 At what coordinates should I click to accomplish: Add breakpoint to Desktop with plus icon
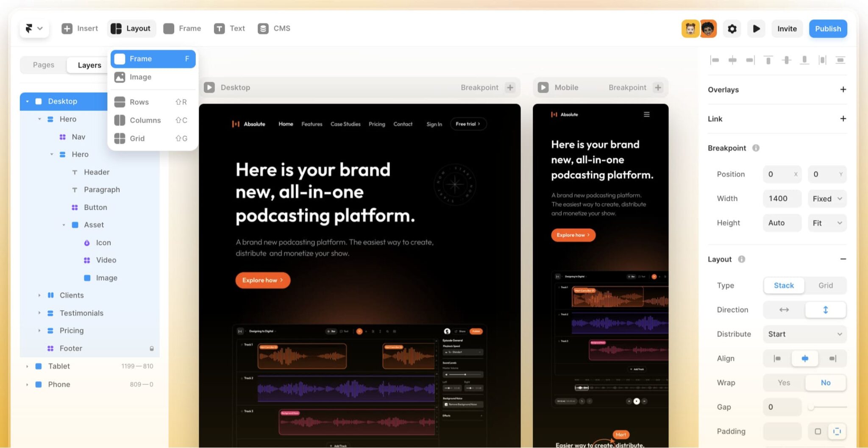point(510,87)
